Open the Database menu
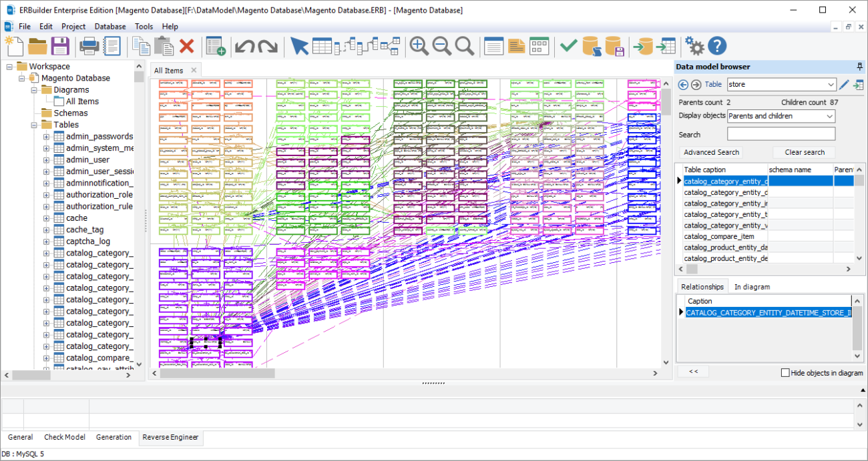868x461 pixels. (110, 26)
